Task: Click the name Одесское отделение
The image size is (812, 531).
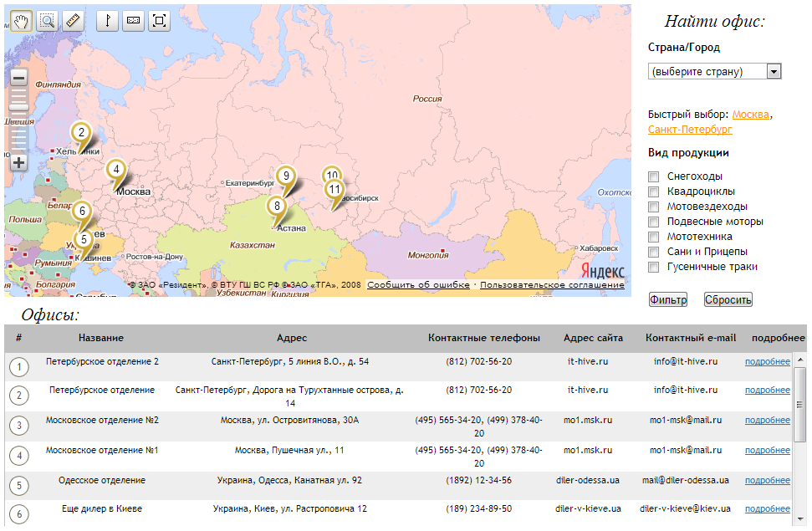Action: [102, 480]
